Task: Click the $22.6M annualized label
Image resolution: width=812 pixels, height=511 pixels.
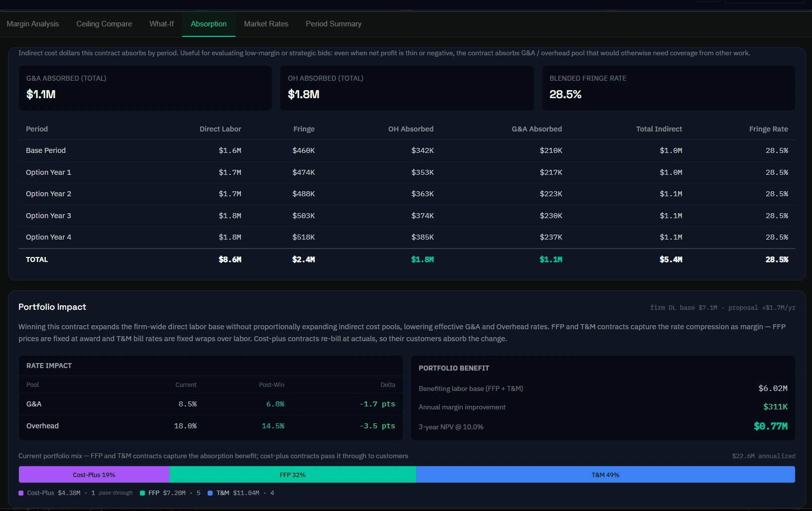Action: [763, 456]
